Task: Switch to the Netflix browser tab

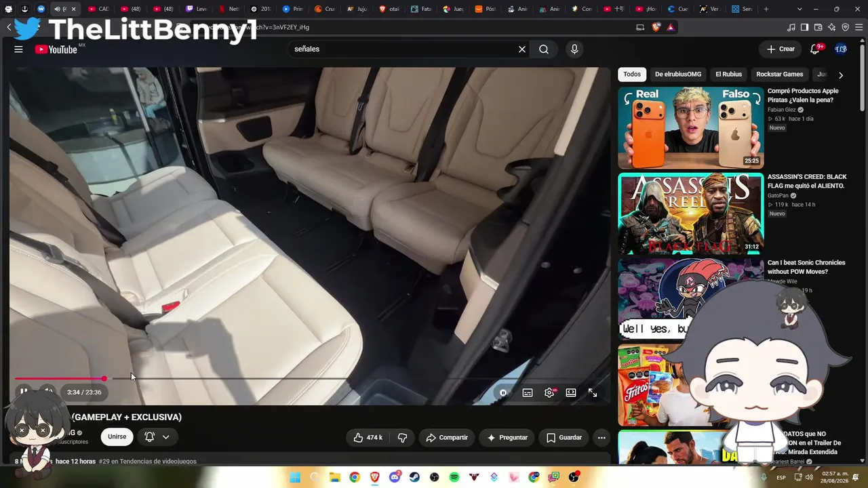Action: click(x=228, y=9)
